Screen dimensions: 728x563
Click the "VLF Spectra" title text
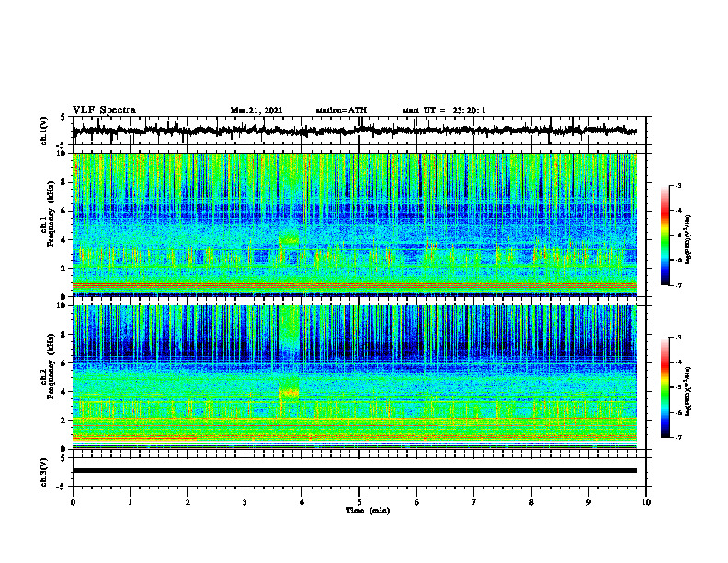104,110
